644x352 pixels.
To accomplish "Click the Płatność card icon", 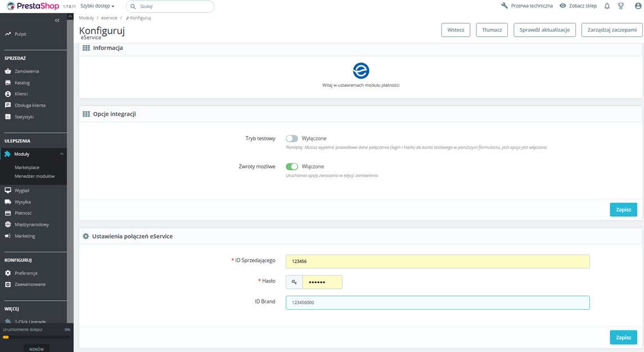I will [8, 213].
